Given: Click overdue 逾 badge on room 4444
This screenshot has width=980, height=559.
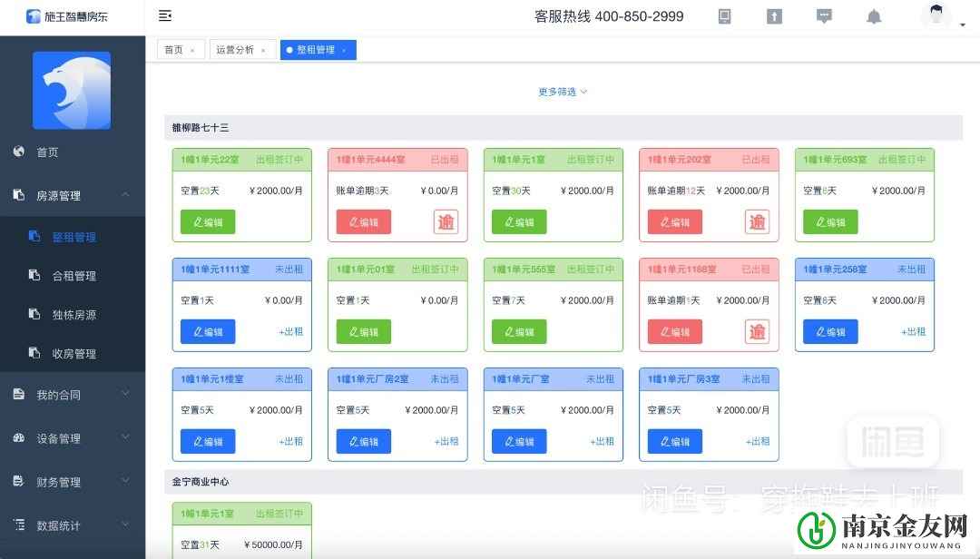Looking at the screenshot, I should pos(446,221).
